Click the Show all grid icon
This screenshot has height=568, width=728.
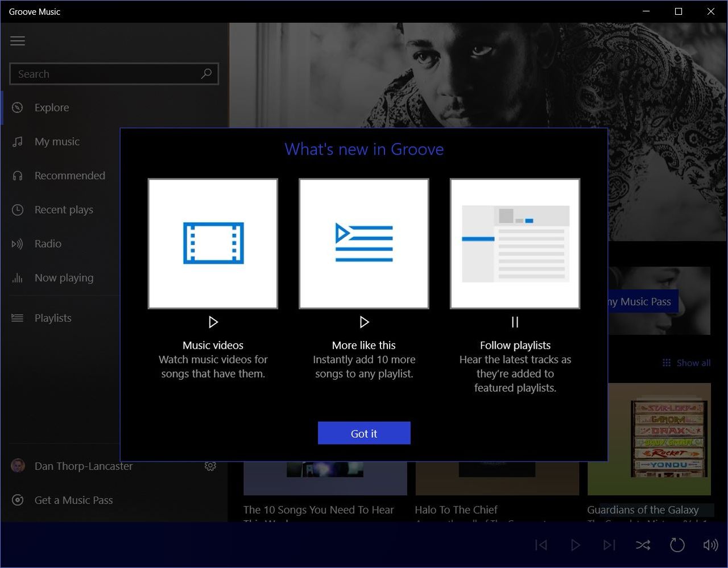point(667,363)
